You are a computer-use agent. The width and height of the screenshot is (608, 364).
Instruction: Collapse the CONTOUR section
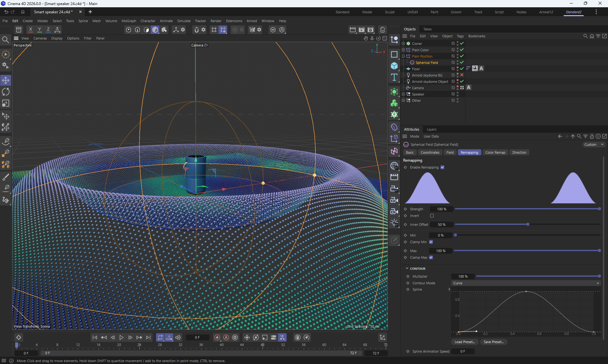pyautogui.click(x=407, y=268)
